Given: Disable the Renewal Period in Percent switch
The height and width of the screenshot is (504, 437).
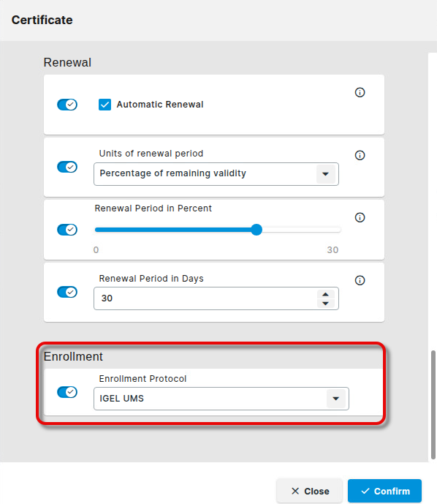Looking at the screenshot, I should tap(67, 230).
